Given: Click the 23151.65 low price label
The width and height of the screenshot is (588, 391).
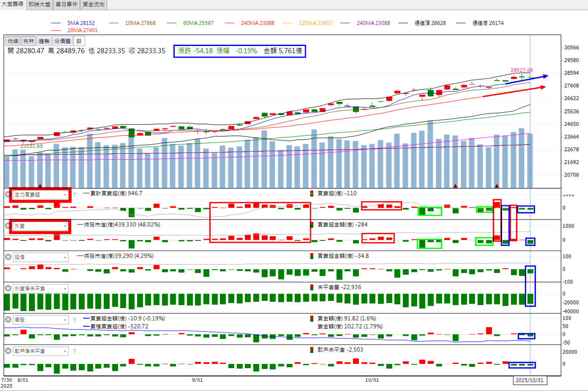Looking at the screenshot, I should coord(32,146).
